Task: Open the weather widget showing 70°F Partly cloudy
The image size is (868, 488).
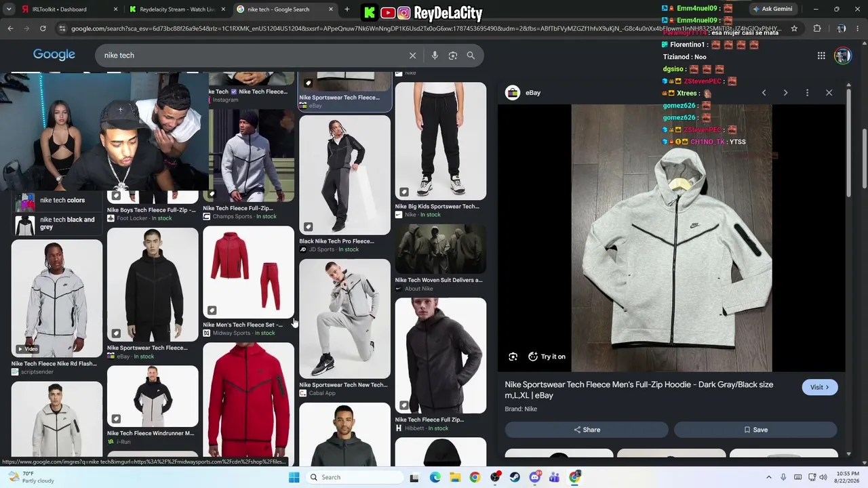Action: coord(31,477)
